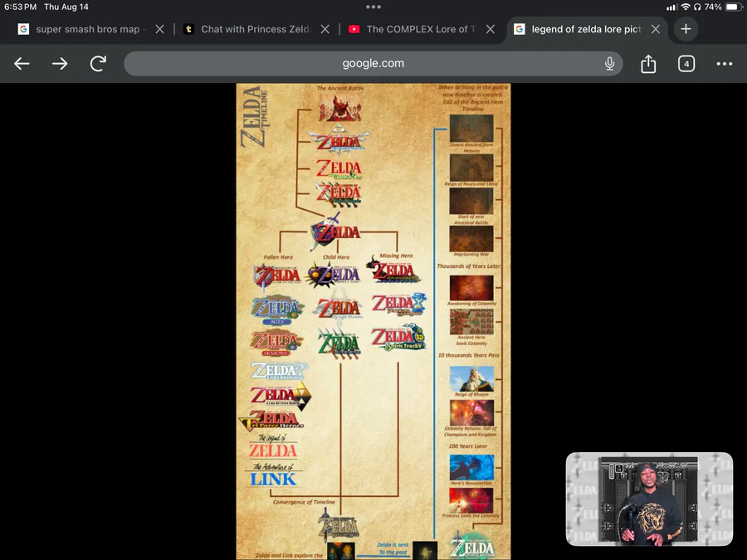
Task: Close the Chat with Princess Zelda tab
Action: coord(325,29)
